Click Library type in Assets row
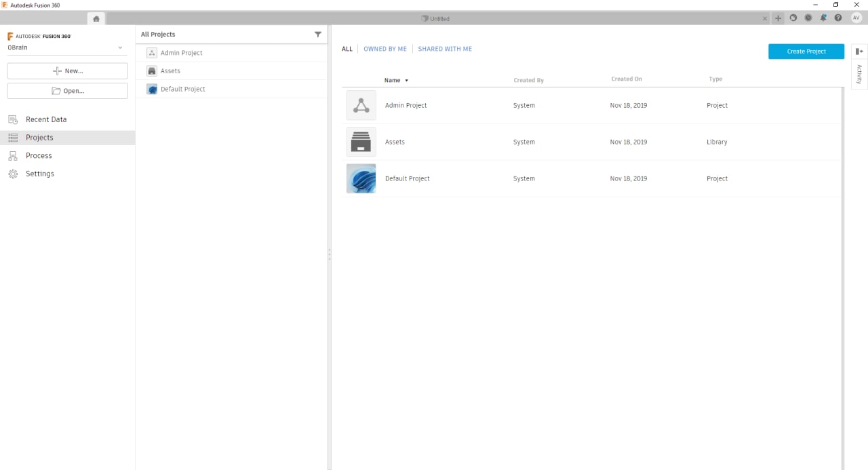 717,142
